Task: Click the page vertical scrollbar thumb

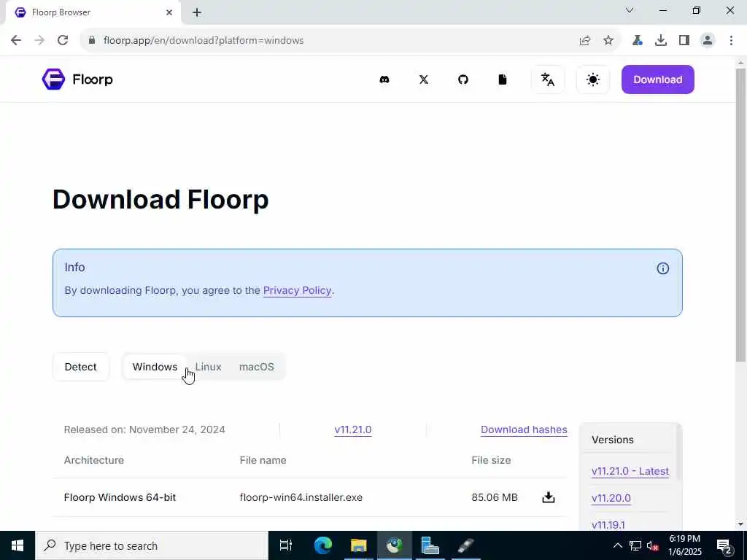Action: point(740,214)
